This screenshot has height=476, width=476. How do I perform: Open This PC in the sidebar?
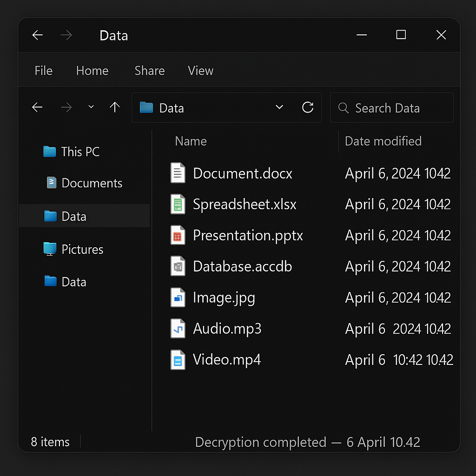pos(80,152)
